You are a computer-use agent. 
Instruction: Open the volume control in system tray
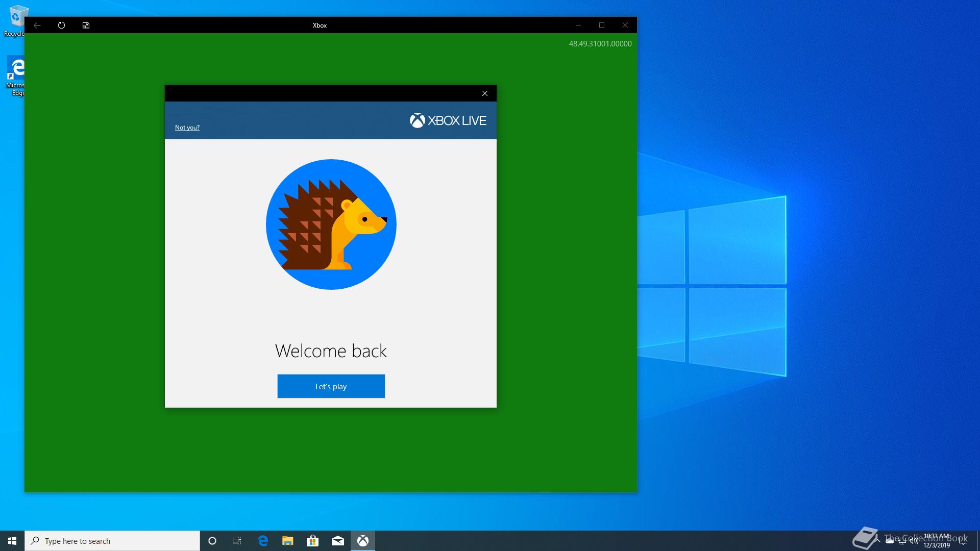[x=914, y=541]
